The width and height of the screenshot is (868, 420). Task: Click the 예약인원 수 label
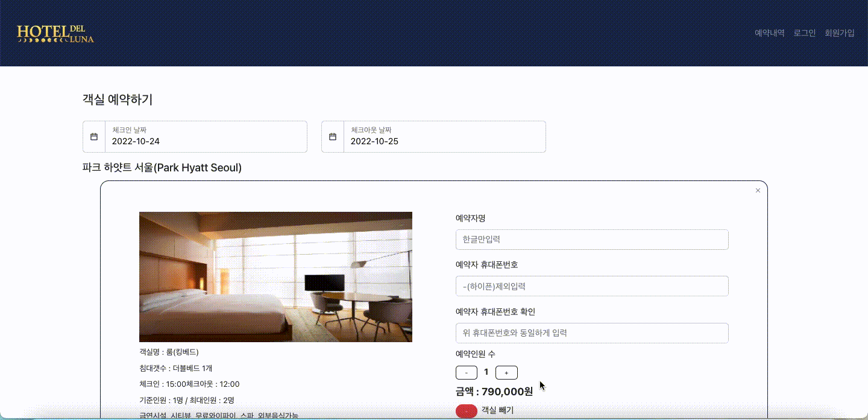click(476, 354)
